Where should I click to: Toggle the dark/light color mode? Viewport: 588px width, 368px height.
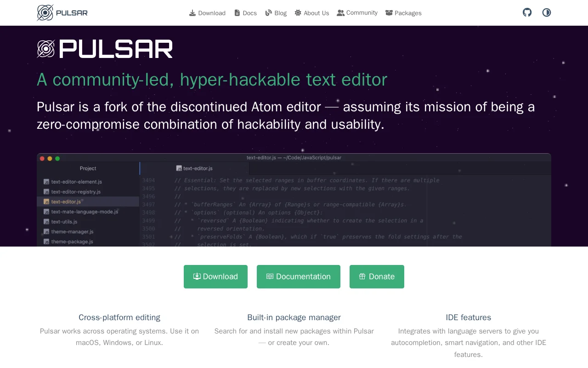click(x=547, y=12)
